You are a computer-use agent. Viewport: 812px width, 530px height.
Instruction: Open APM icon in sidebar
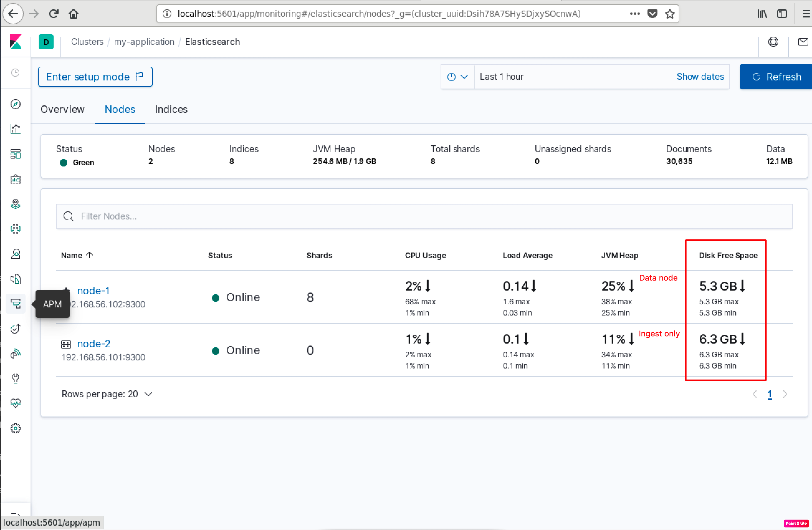(x=15, y=303)
